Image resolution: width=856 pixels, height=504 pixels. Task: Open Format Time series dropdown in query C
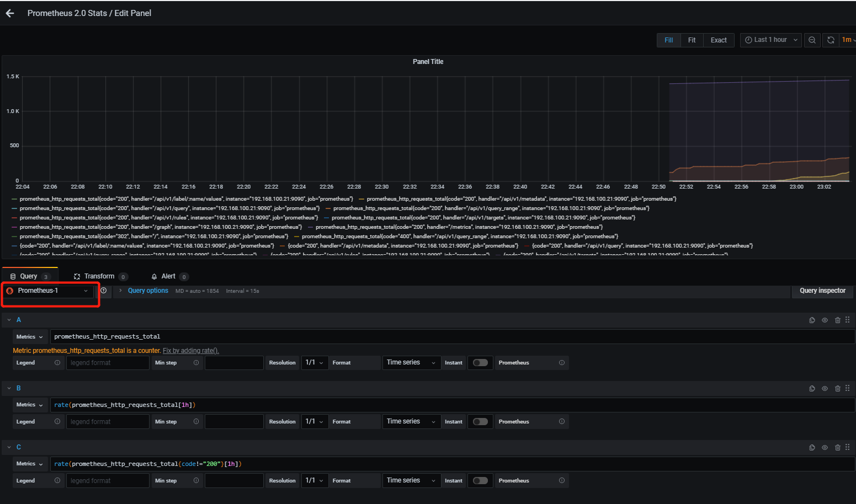[x=411, y=481]
